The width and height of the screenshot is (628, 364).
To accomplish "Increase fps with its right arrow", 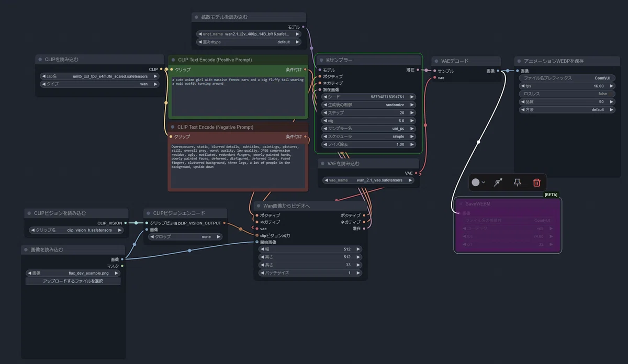I will (611, 86).
